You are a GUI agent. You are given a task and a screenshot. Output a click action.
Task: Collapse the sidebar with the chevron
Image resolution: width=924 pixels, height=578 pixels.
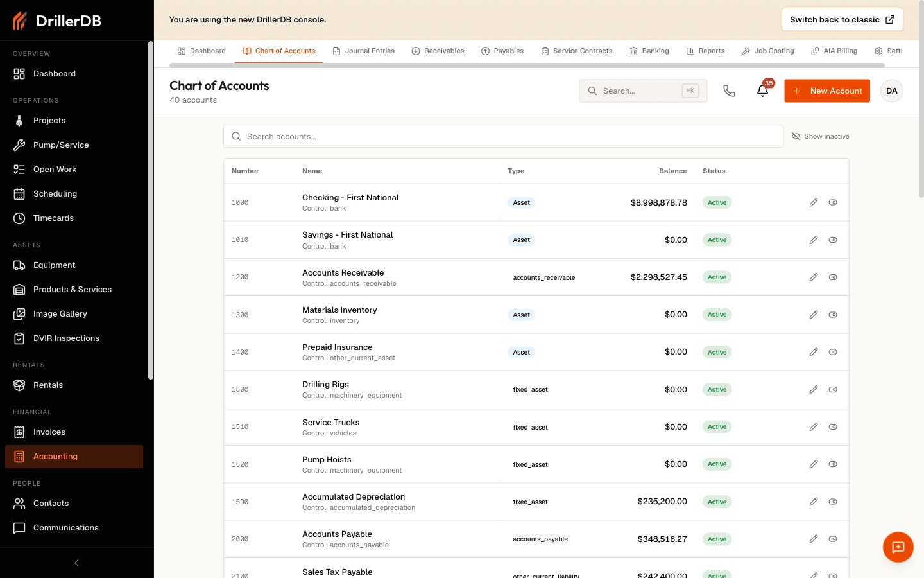76,563
